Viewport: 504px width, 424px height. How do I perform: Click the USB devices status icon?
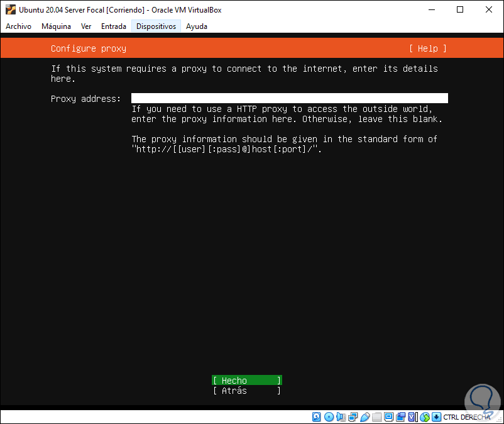coord(365,417)
